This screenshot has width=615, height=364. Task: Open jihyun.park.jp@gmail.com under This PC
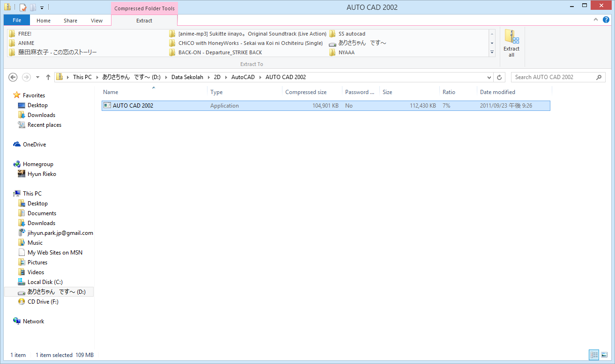[x=60, y=233]
